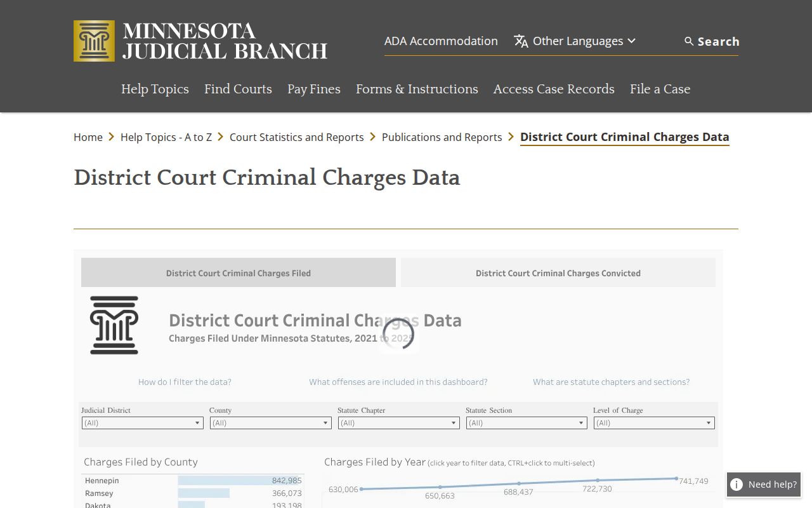
Task: Click the Charges Filed by County heading
Action: (141, 462)
